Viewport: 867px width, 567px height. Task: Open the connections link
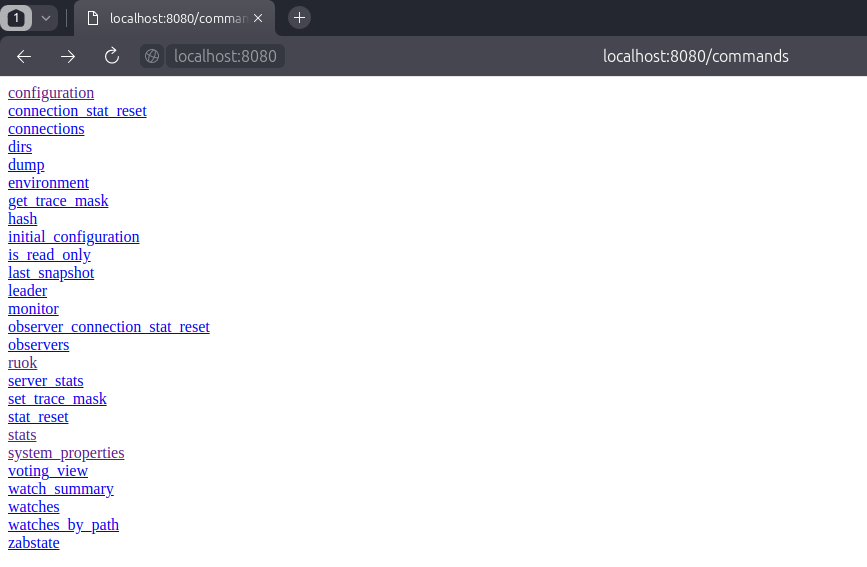pyautogui.click(x=46, y=129)
